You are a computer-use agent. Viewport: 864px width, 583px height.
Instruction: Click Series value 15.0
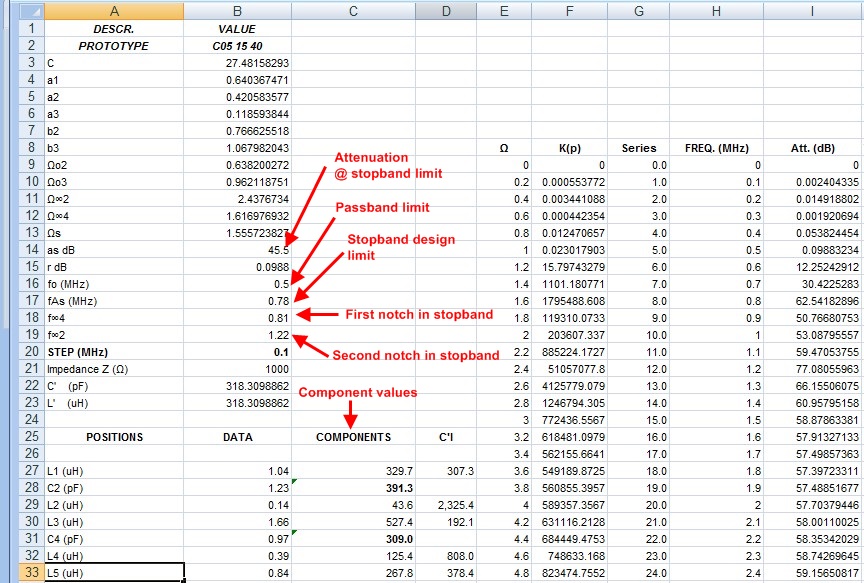(x=639, y=420)
